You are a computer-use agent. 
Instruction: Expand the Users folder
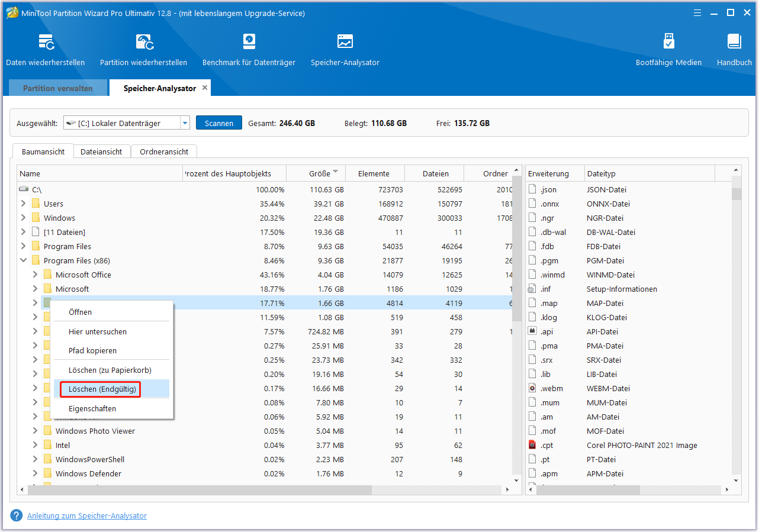point(23,204)
